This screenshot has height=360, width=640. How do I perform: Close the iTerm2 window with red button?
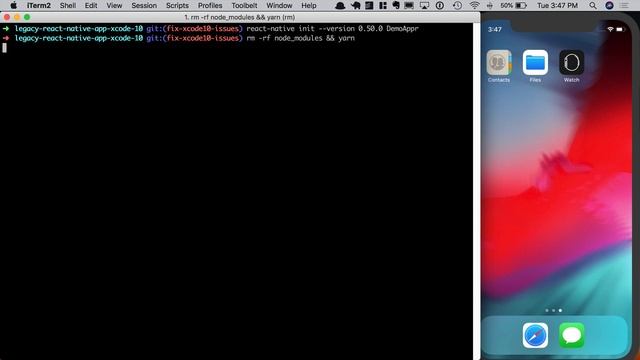point(7,17)
